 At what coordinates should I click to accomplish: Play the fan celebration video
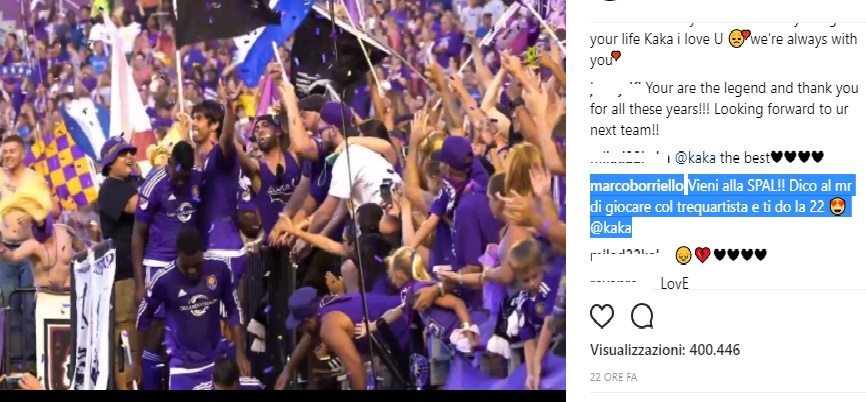pyautogui.click(x=283, y=195)
